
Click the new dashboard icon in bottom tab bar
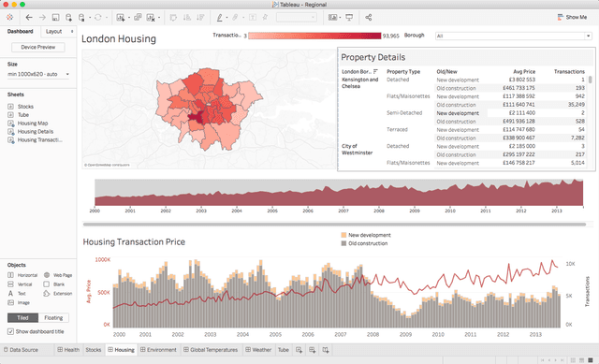[312, 350]
